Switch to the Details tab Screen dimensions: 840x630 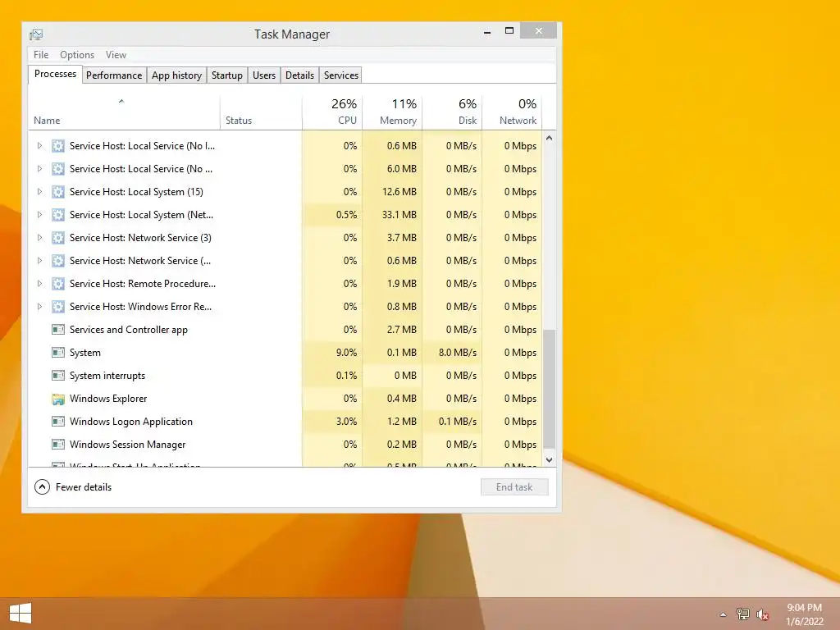(299, 75)
